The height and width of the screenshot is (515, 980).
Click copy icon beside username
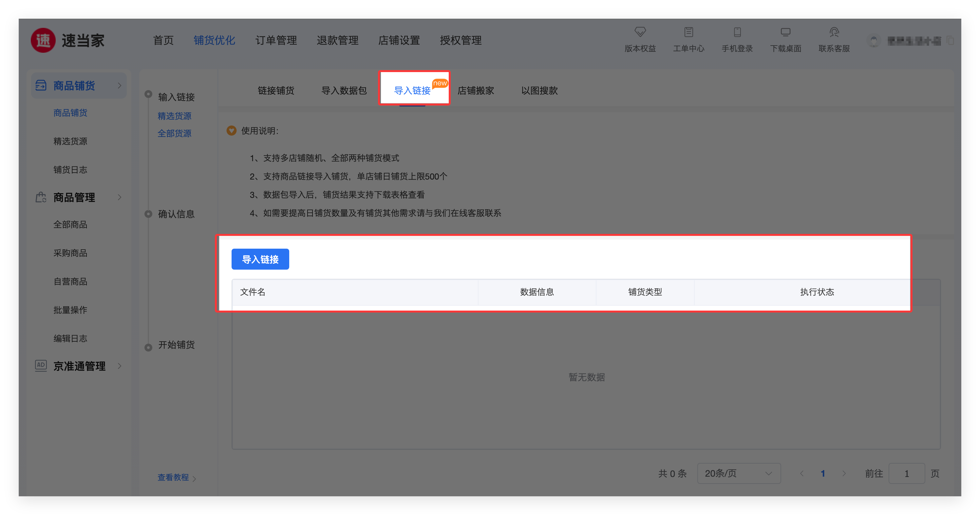(x=950, y=40)
